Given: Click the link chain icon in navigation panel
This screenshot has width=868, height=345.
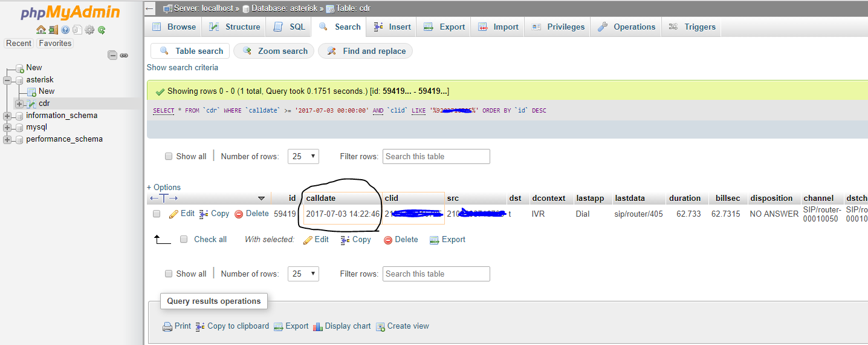Looking at the screenshot, I should point(124,55).
